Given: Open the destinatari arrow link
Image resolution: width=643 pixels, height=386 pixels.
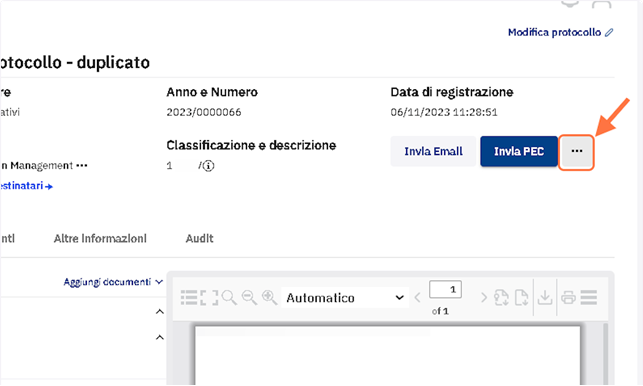Looking at the screenshot, I should 26,186.
